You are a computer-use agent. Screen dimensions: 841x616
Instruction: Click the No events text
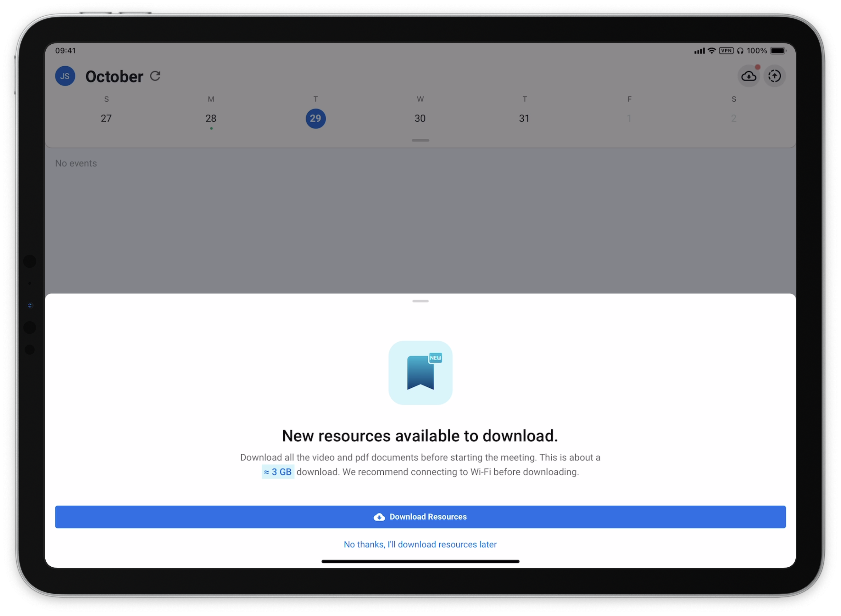coord(76,163)
